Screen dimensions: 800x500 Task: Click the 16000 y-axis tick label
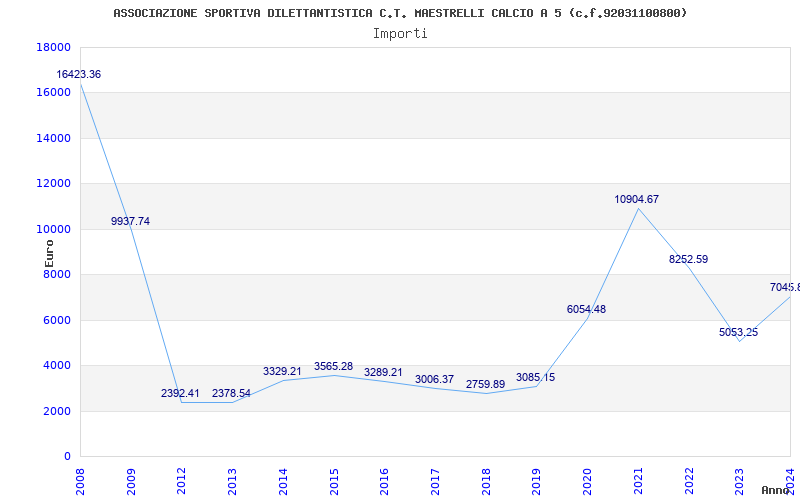(54, 92)
